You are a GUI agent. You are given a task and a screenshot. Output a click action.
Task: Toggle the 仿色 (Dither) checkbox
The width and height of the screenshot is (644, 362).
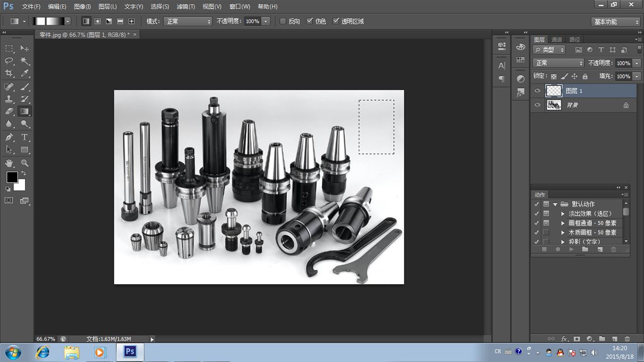310,21
